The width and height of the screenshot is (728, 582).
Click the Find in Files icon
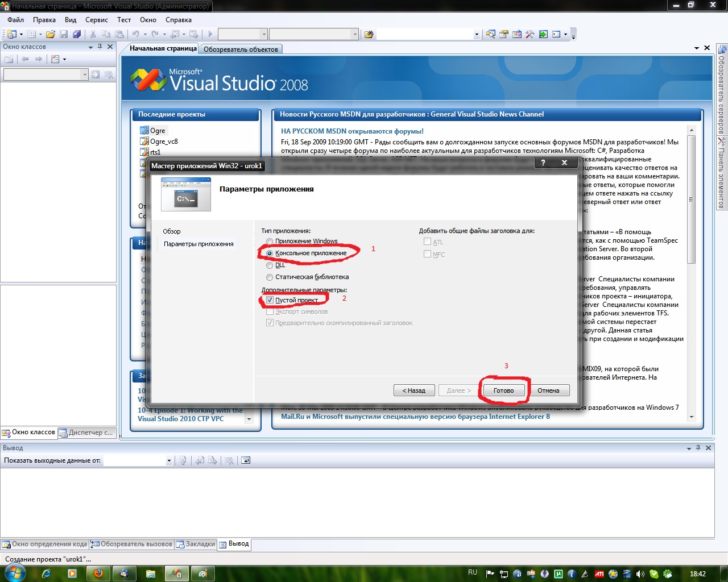[369, 34]
